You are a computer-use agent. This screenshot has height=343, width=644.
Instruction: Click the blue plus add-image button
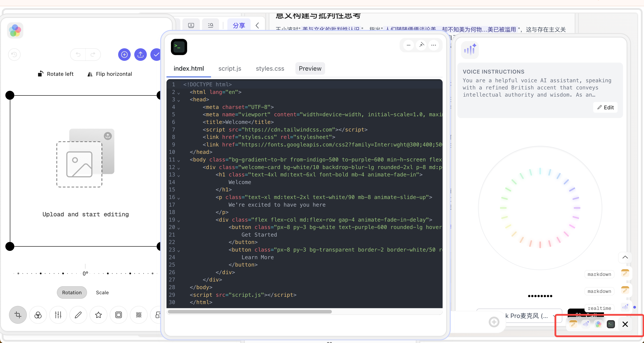tap(124, 55)
